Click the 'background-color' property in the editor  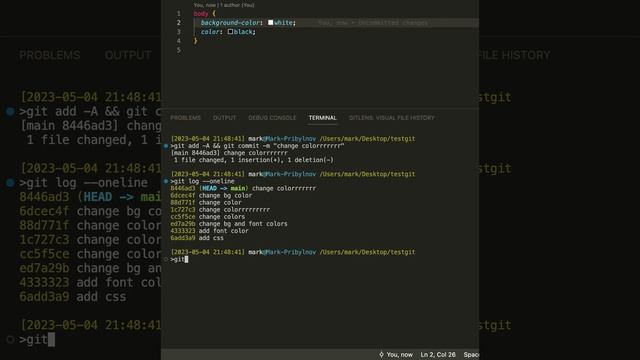coord(230,22)
